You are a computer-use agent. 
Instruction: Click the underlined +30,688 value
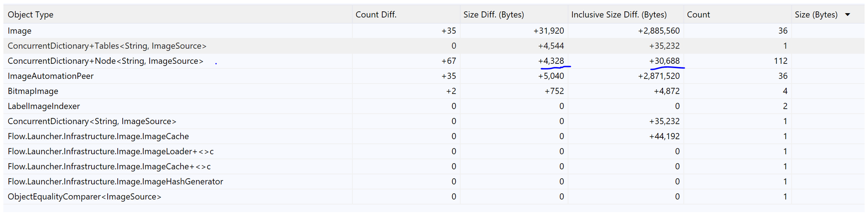(x=664, y=61)
